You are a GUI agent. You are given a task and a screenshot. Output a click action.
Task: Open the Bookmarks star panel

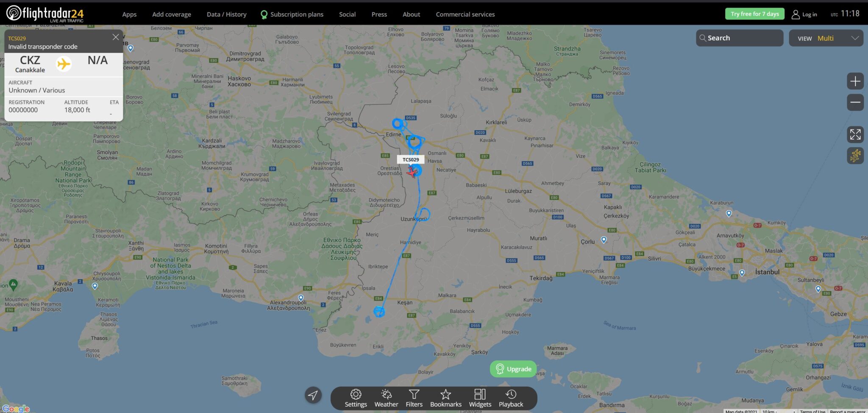pos(445,398)
